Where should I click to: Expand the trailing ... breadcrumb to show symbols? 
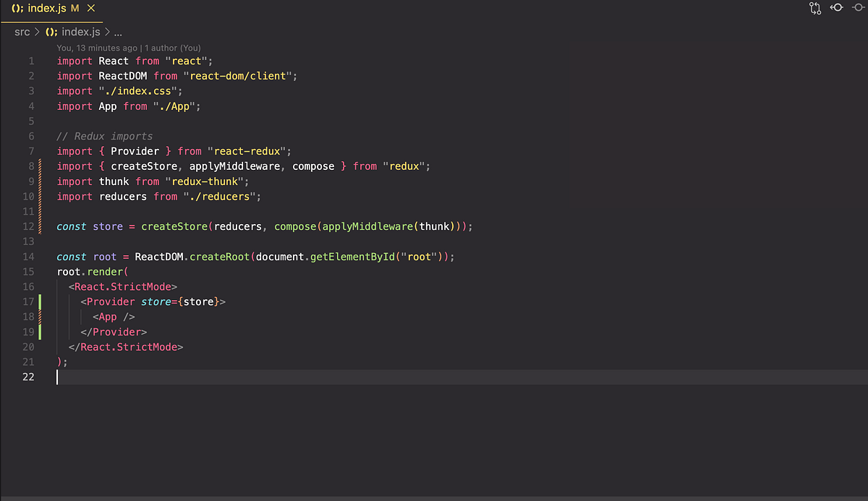[x=117, y=32]
